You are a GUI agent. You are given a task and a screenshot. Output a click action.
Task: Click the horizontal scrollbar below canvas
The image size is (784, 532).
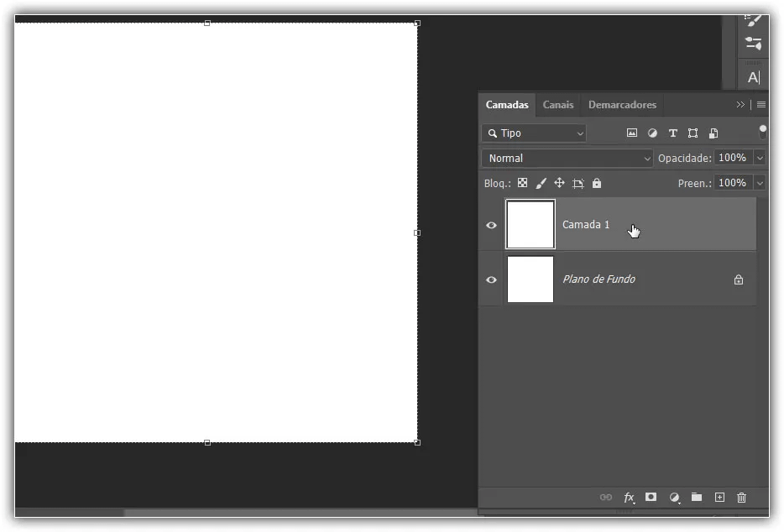[x=300, y=513]
